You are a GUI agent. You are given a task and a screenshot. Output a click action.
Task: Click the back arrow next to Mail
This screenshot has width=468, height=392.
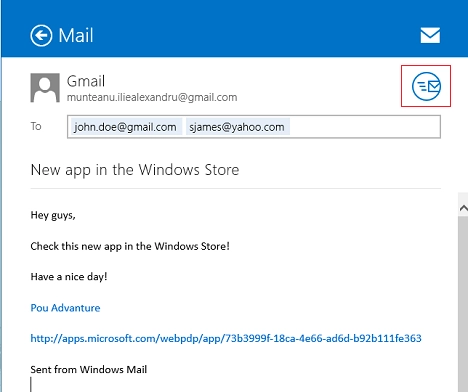click(41, 35)
